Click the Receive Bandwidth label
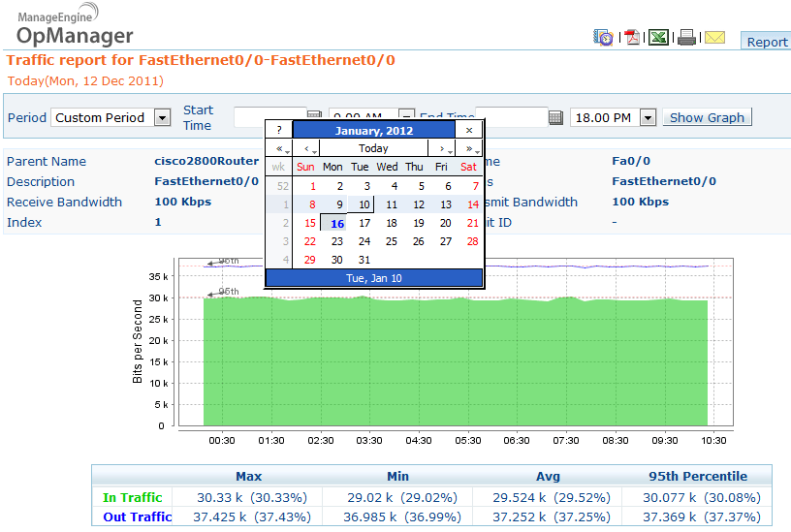 click(x=64, y=202)
